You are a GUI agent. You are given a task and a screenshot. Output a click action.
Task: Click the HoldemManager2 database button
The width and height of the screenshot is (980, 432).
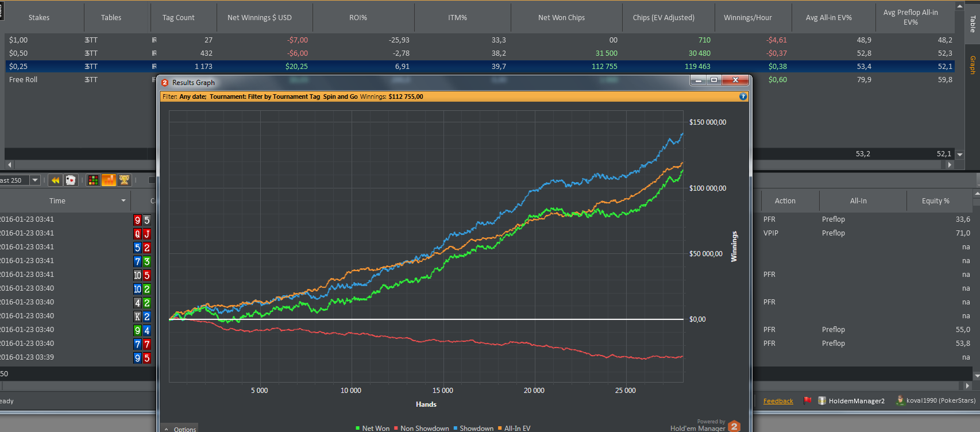pyautogui.click(x=851, y=401)
